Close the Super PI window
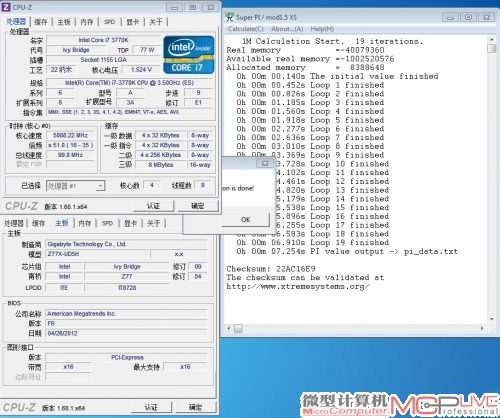This screenshot has width=500, height=418. click(x=486, y=17)
